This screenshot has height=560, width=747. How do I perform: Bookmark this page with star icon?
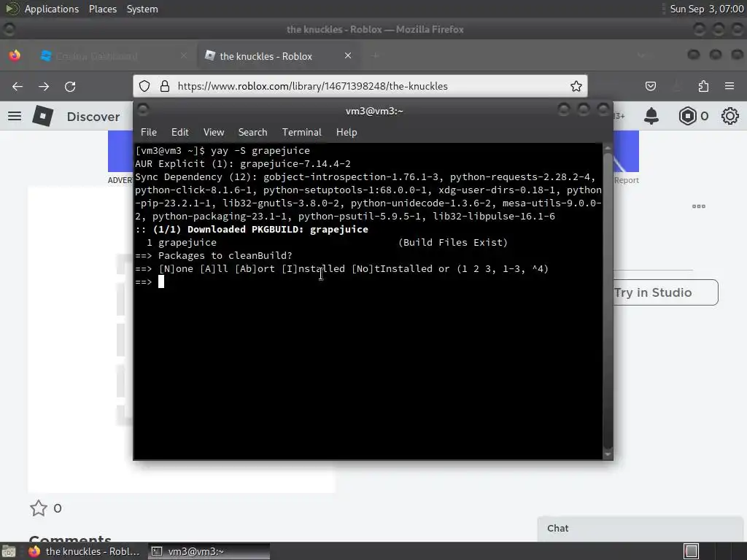coord(576,86)
